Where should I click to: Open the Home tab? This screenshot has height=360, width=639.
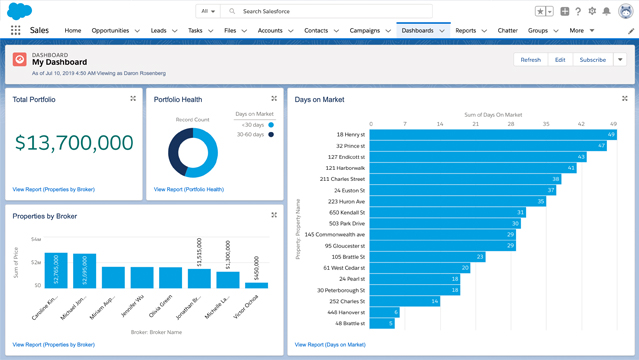pos(73,31)
